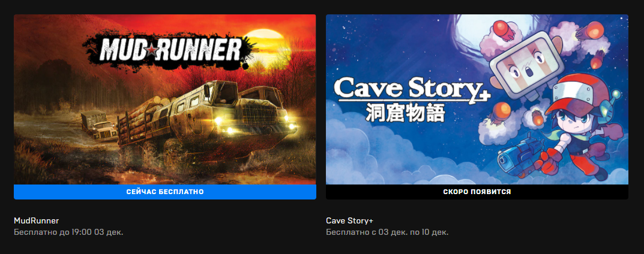Click the blue 'СЕЙЧАС БЕСПЛАТНО' banner
The width and height of the screenshot is (644, 254).
point(164,192)
